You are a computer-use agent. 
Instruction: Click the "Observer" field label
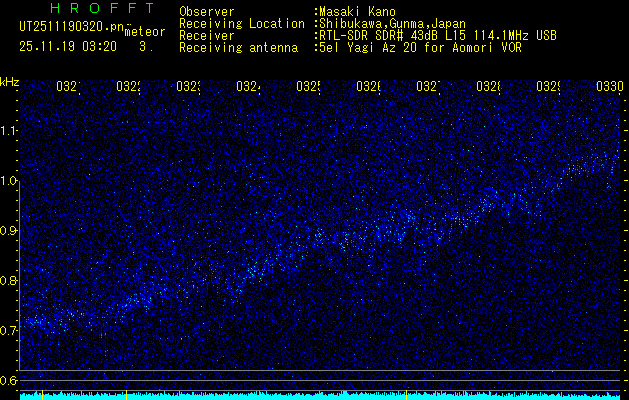pos(207,12)
